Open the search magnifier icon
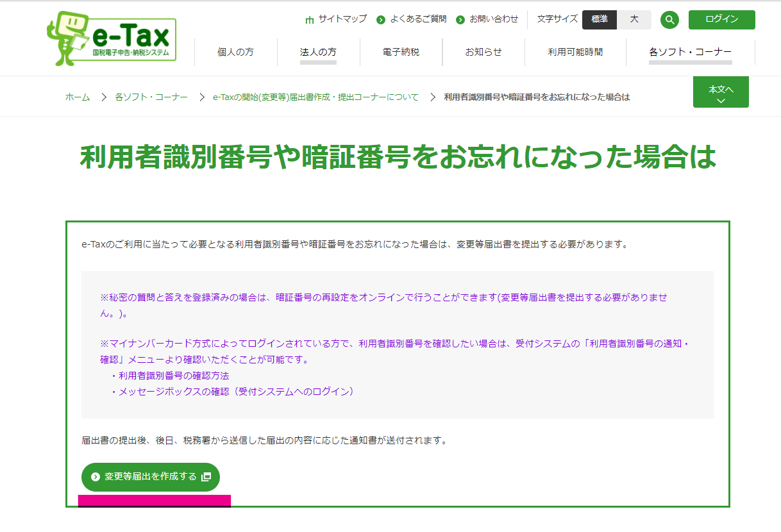This screenshot has width=781, height=532. pos(669,20)
